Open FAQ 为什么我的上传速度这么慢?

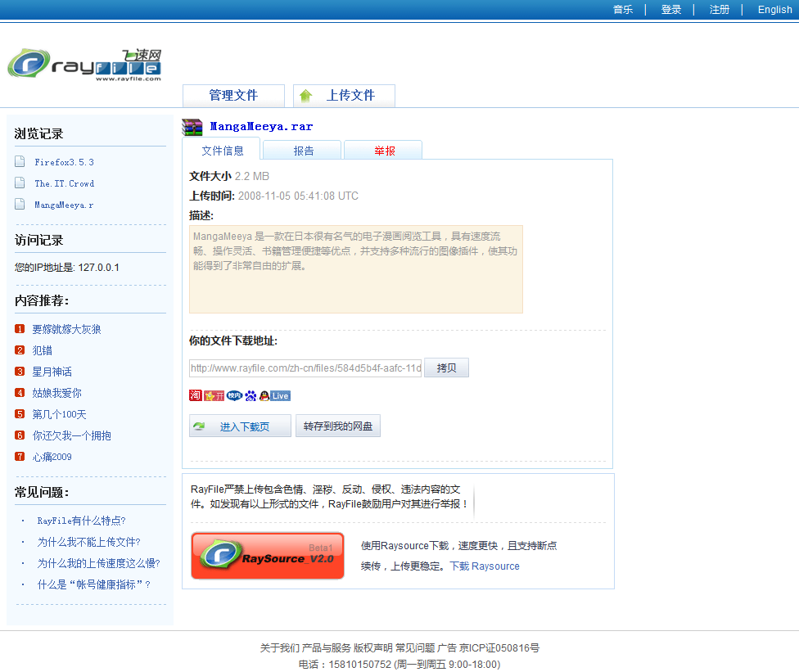(x=99, y=563)
